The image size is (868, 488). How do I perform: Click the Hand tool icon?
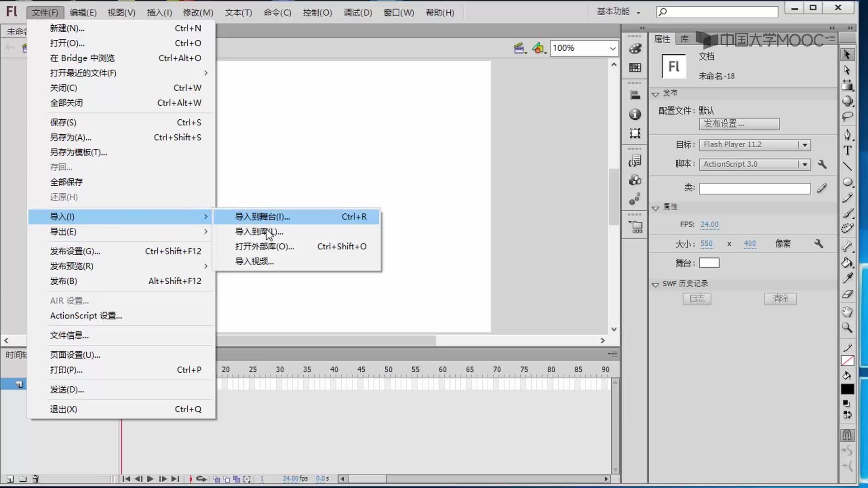pos(847,310)
